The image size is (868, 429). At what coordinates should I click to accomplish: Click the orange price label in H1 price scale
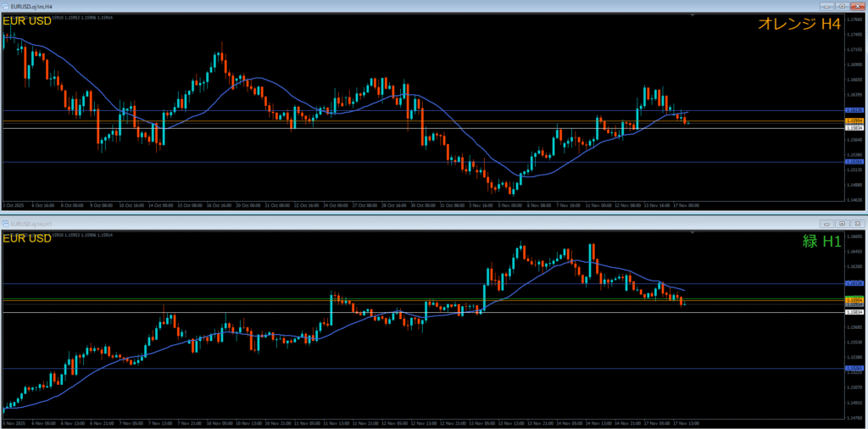click(x=854, y=299)
